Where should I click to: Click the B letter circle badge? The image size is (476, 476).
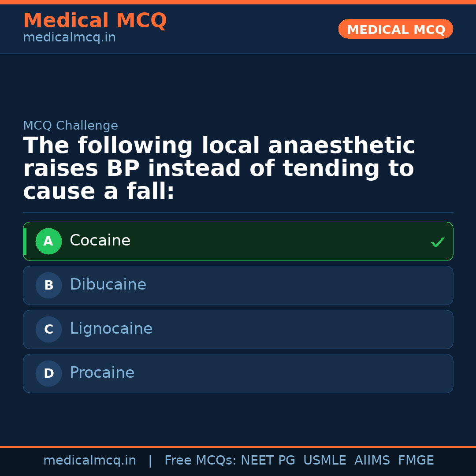48,285
